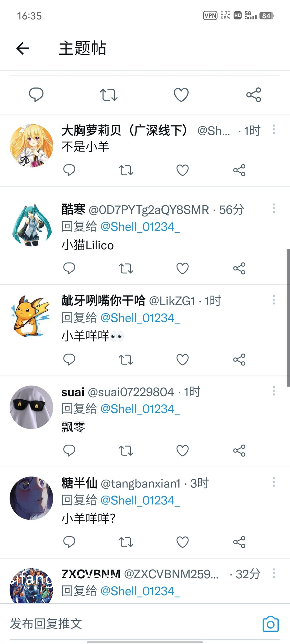Viewport: 290px width, 644px height.
Task: Tap the back arrow in header
Action: [x=23, y=48]
